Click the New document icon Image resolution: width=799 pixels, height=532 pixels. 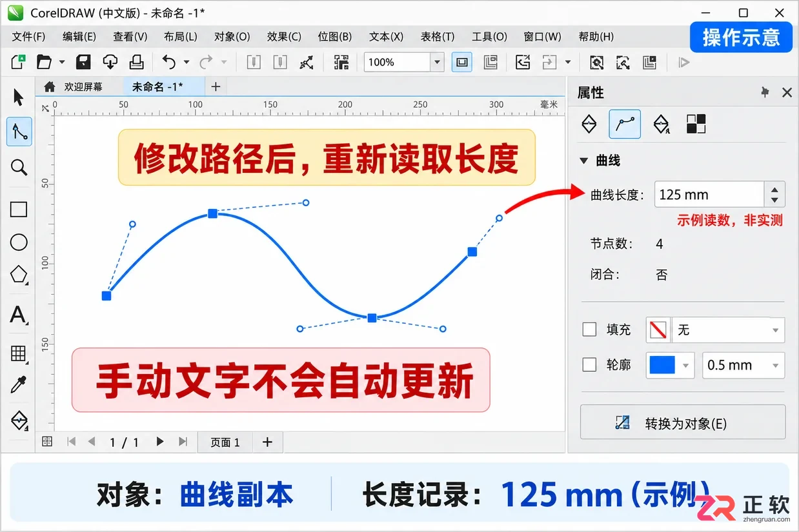click(18, 62)
